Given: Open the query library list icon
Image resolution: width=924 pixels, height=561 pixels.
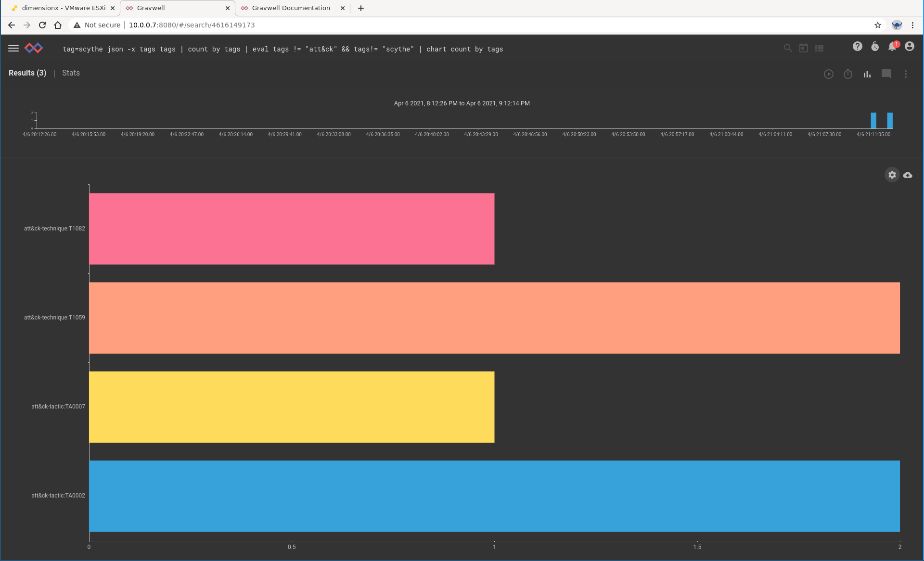Looking at the screenshot, I should click(820, 48).
